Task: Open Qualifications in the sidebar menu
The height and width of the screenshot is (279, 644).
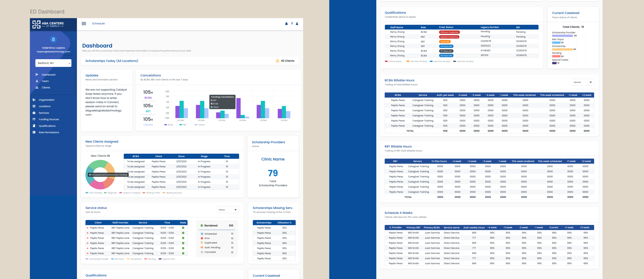Action: [47, 126]
